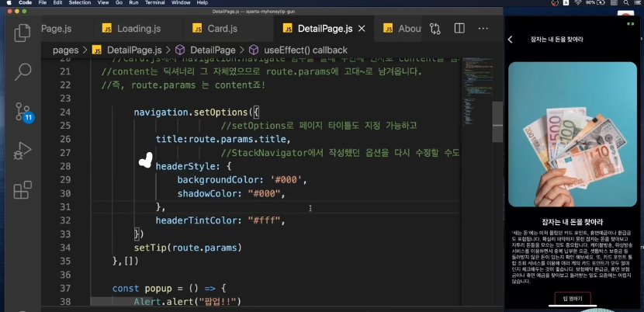Image resolution: width=644 pixels, height=312 pixels.
Task: Split the editor to the right
Action: coord(459,29)
